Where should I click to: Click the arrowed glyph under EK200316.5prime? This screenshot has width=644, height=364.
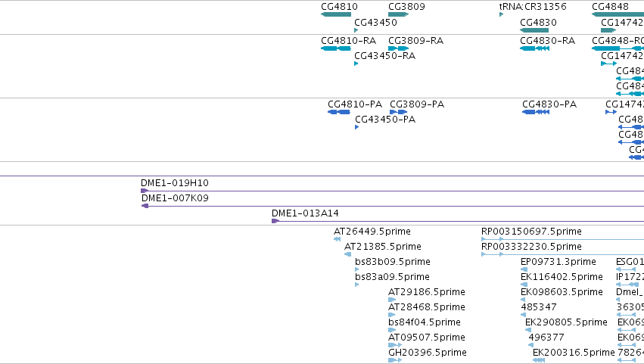tap(539, 360)
